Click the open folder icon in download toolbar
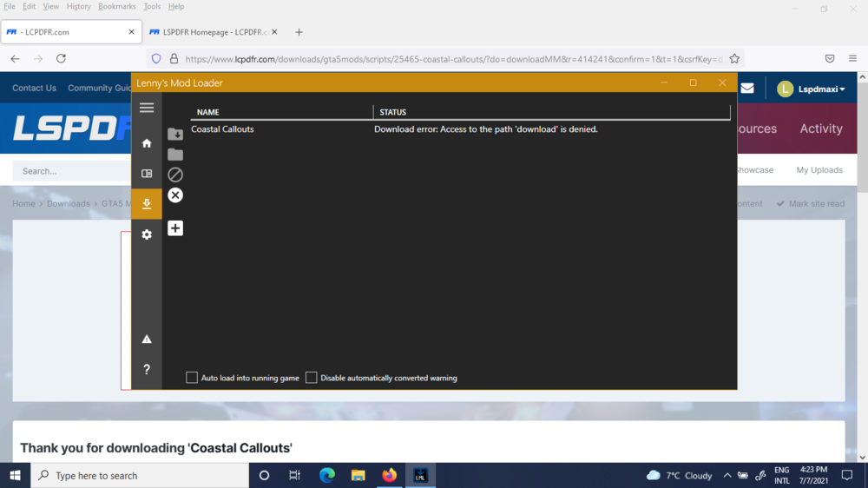 [175, 155]
